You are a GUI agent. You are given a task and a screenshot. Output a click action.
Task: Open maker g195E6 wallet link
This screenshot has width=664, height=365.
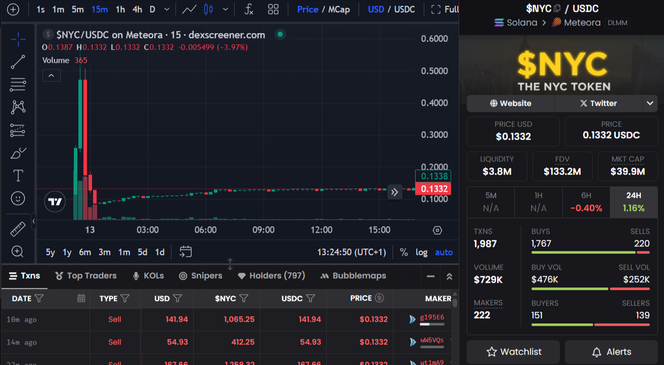(x=432, y=317)
